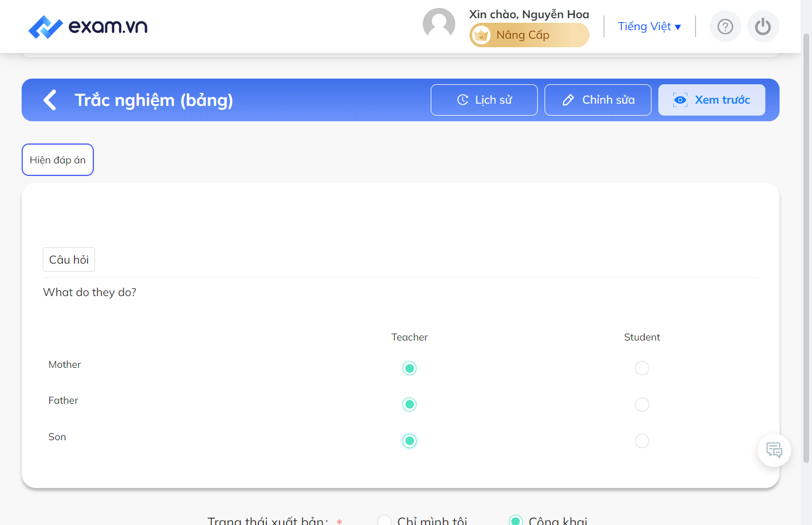Click the Teacher column header
Image resolution: width=812 pixels, height=525 pixels.
tap(409, 337)
